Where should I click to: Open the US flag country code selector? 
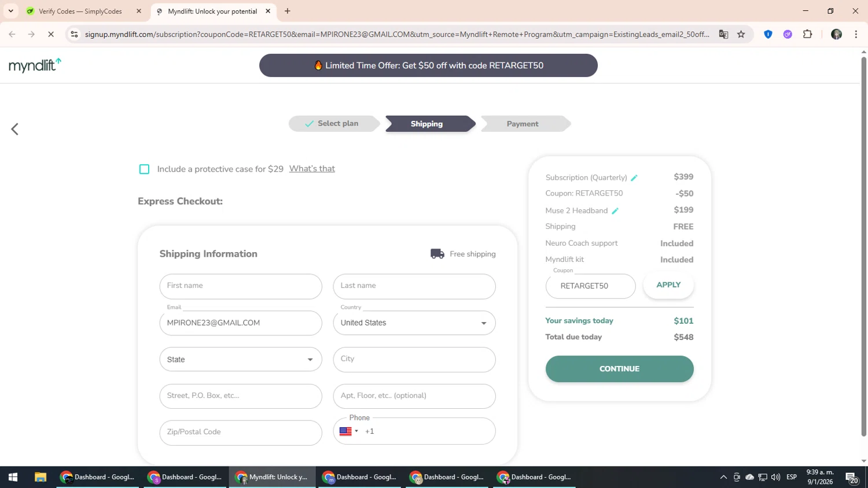tap(349, 431)
